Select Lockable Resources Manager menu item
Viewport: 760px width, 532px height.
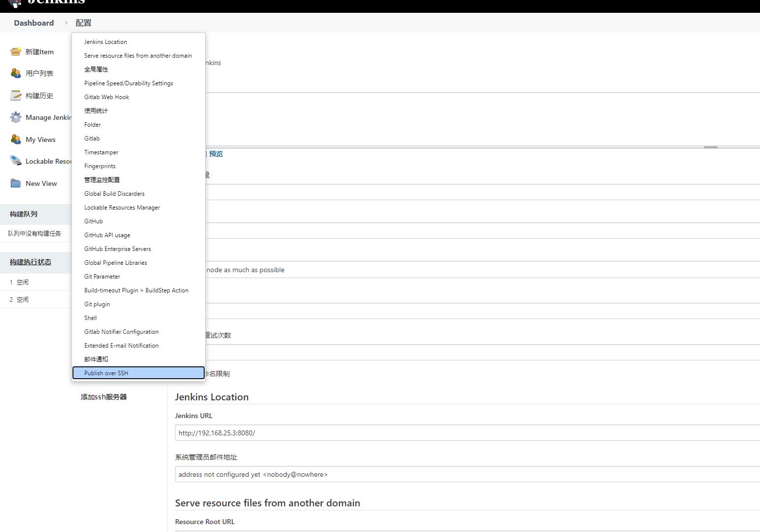click(139, 208)
